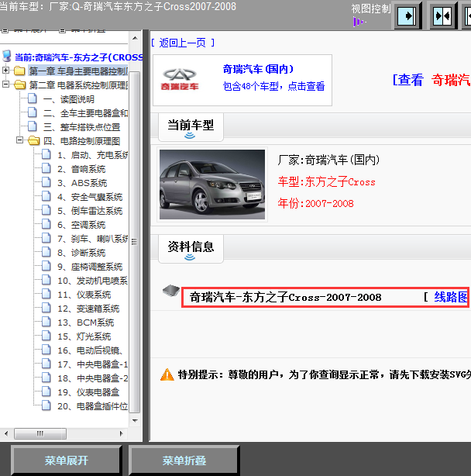Viewport: 471px width, 476px height.
Task: Open 18、中央电器盒-2 diagram
Action: [x=92, y=378]
